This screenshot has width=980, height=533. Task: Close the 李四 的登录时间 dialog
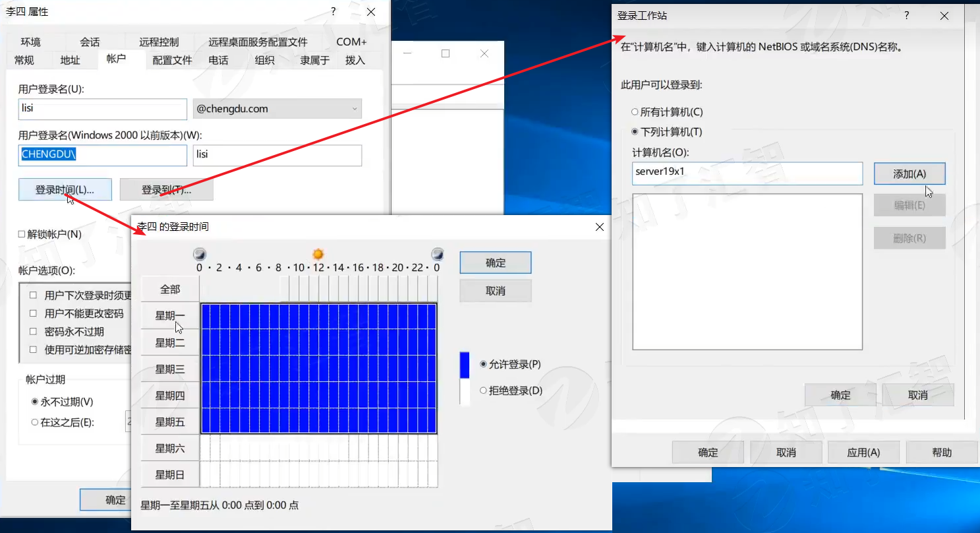pyautogui.click(x=599, y=227)
